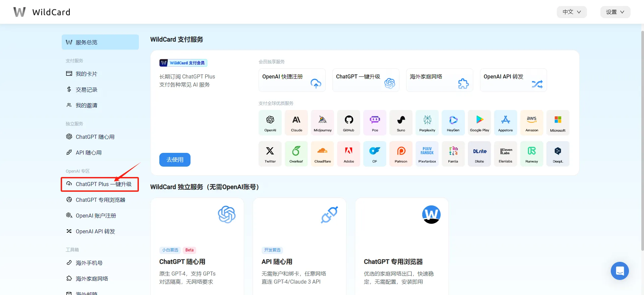Open the Appstore service tile
Viewport: 644px width, 295px height.
point(505,123)
